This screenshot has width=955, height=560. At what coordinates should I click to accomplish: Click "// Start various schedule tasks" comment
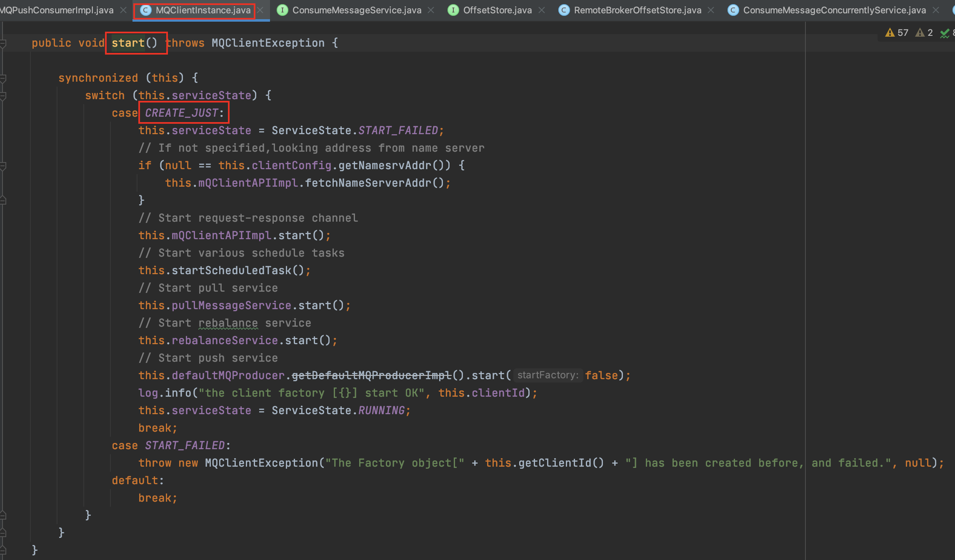[x=241, y=253]
